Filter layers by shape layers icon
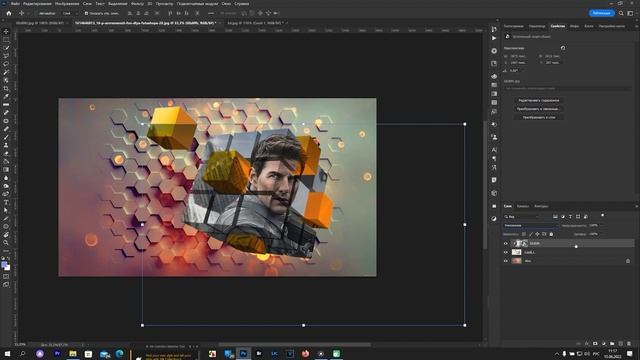This screenshot has height=360, width=640. 578,216
